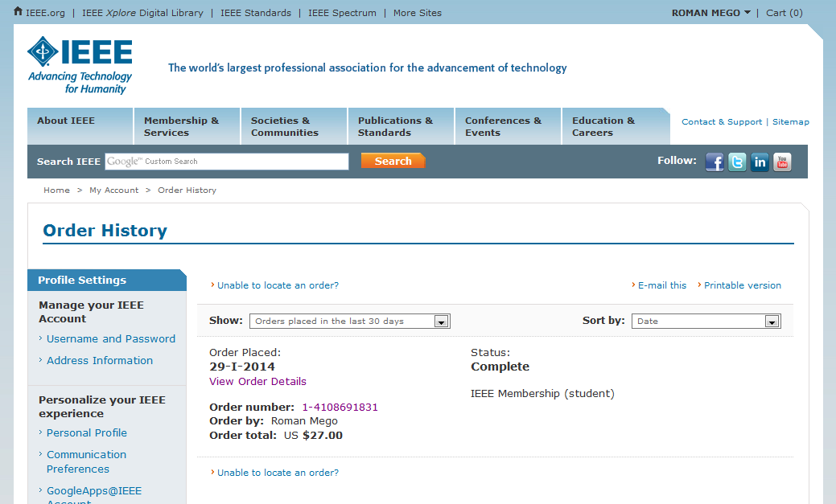Open IEEE Twitter page icon
836x504 pixels.
(x=737, y=162)
